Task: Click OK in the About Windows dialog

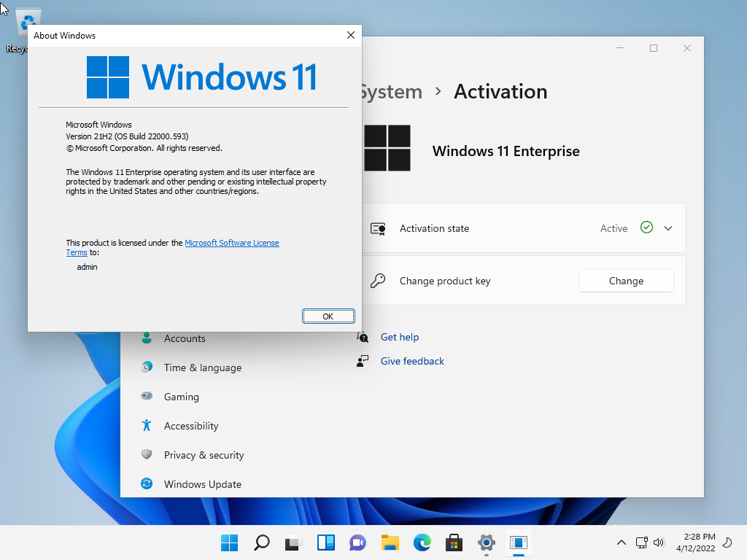Action: point(328,316)
